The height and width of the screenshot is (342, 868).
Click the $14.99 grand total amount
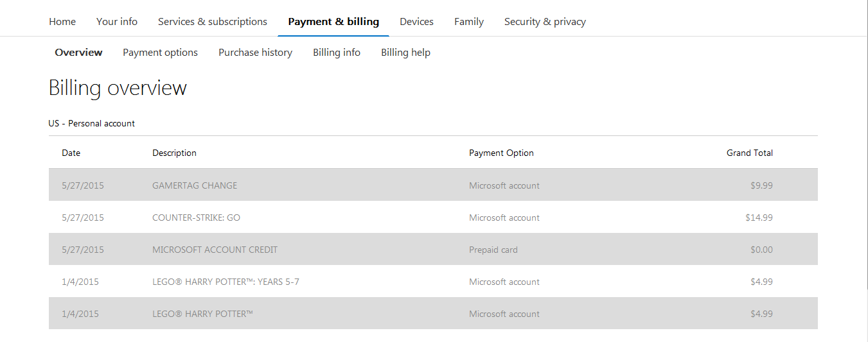(759, 218)
